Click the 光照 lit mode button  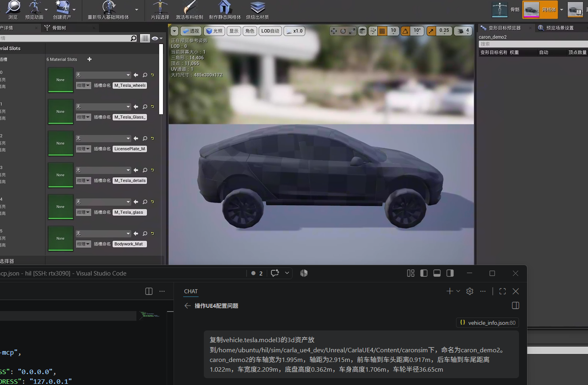[x=214, y=31]
